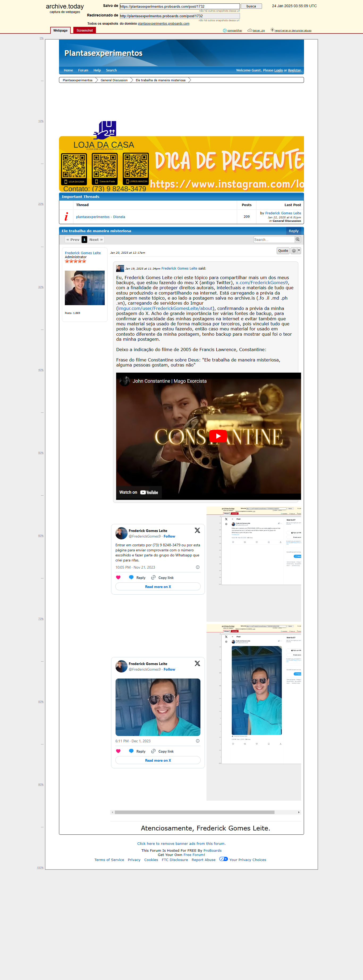Click poster's large profile photo in sidebar
The height and width of the screenshot is (980, 363).
click(x=85, y=288)
